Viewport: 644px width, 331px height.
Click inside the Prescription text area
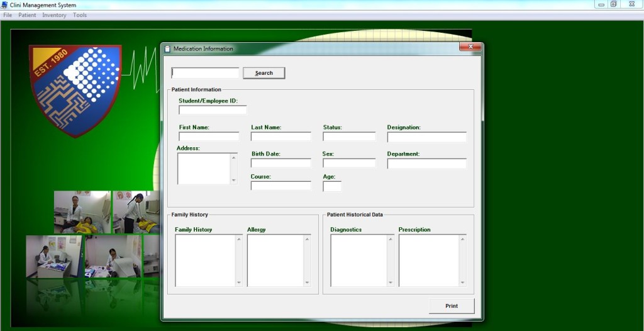click(x=429, y=261)
